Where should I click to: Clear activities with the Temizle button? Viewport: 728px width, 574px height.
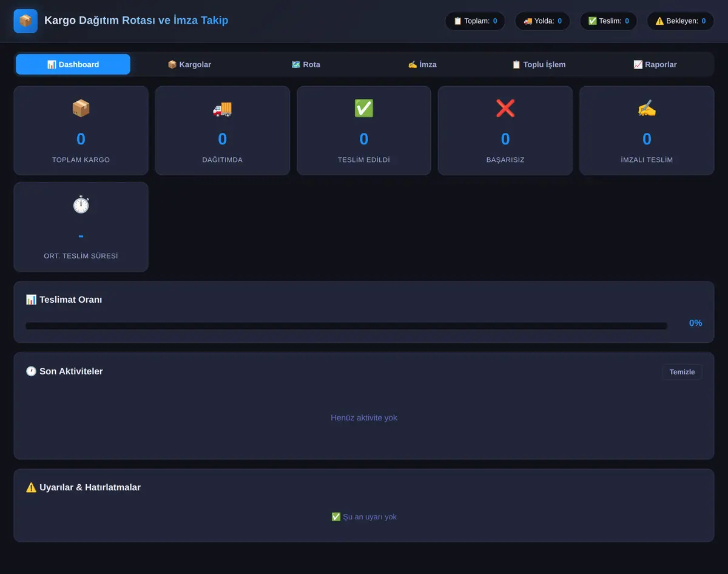coord(682,372)
